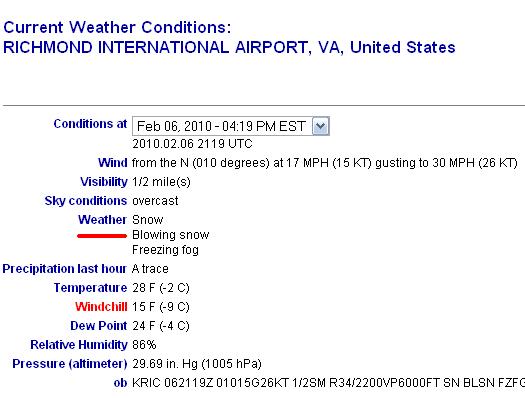Select the Feb 06, 2010 time combo box
The width and height of the screenshot is (525, 398).
tap(231, 126)
